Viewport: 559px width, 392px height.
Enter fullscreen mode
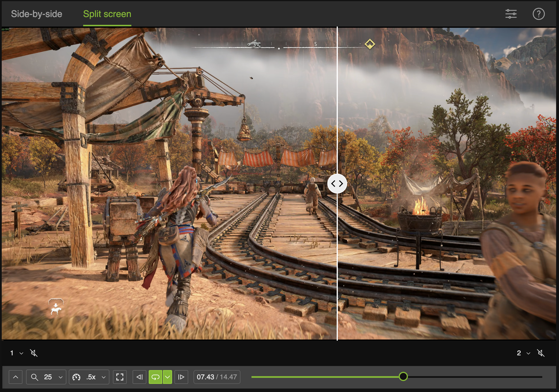pyautogui.click(x=120, y=377)
